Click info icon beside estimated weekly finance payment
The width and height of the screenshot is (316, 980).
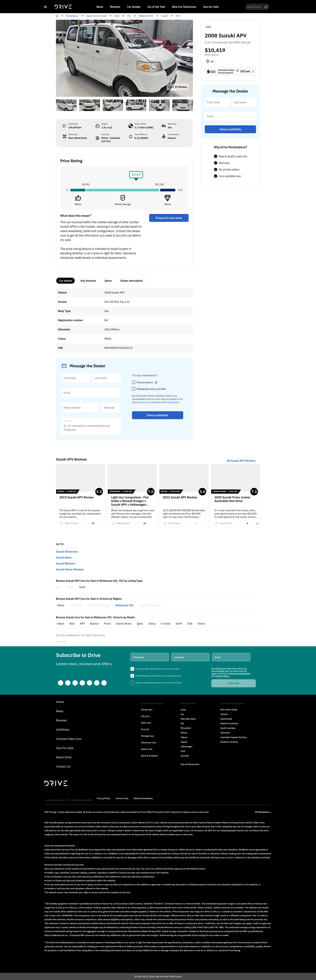tap(237, 70)
